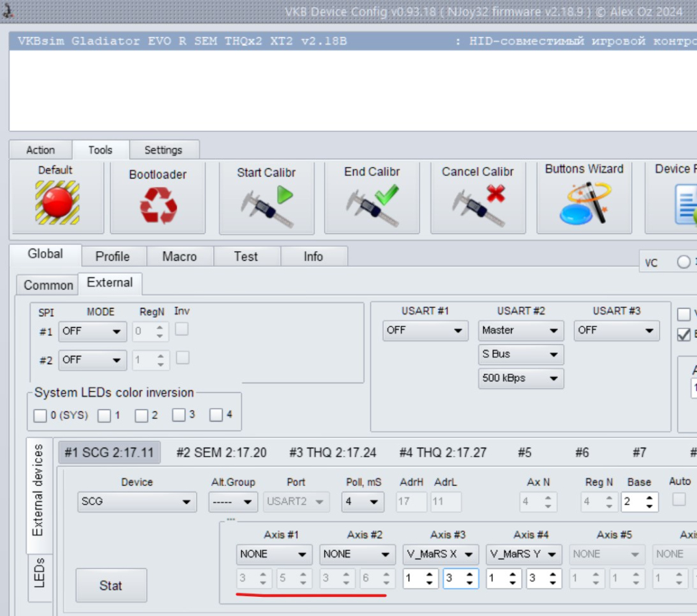This screenshot has width=697, height=616.
Task: Open Axis #3 V_MaRS X dropdown
Action: pyautogui.click(x=440, y=554)
